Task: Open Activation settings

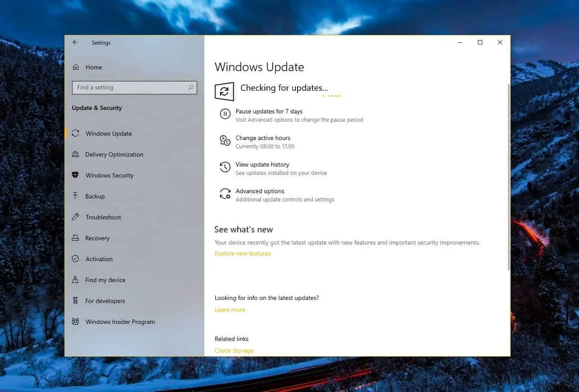Action: click(x=98, y=259)
